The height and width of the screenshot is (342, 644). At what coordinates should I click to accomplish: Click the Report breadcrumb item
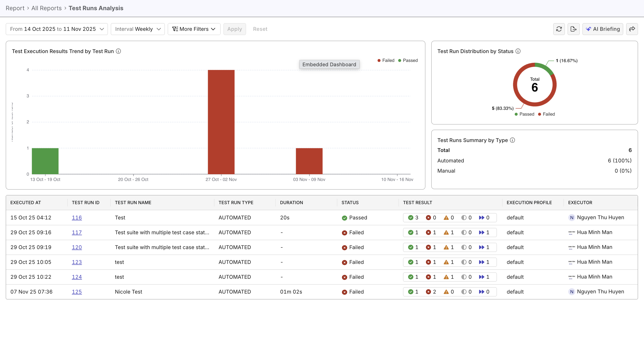pos(15,8)
